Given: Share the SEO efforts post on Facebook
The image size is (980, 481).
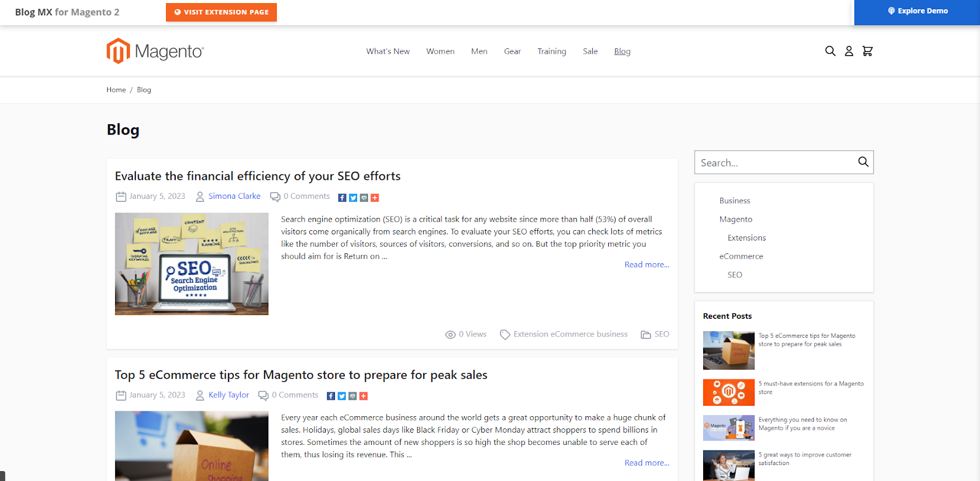Looking at the screenshot, I should (x=342, y=198).
